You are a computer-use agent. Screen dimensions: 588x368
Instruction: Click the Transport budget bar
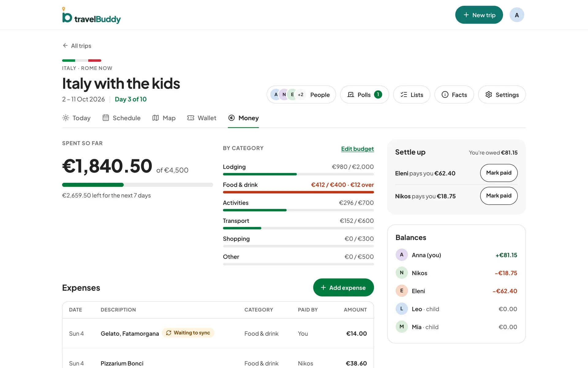[298, 228]
